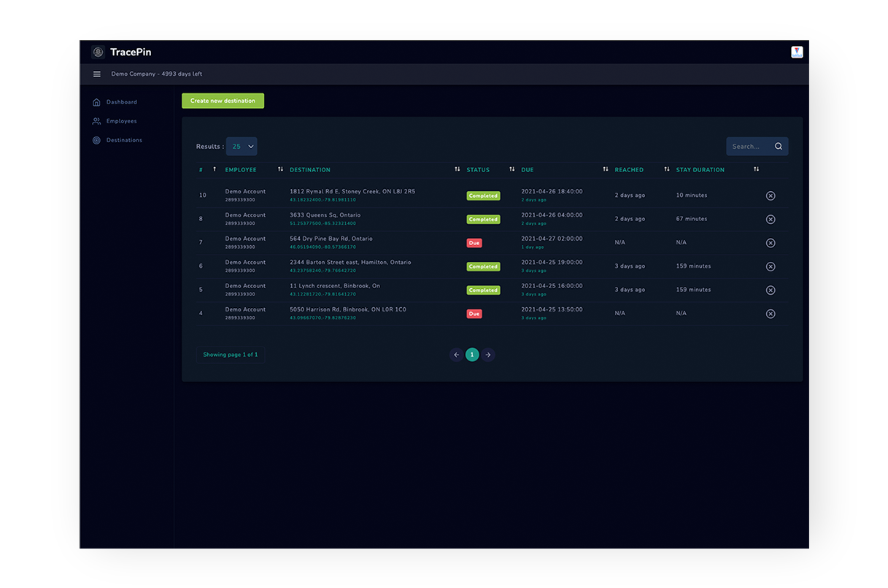Click Create new destination button
This screenshot has height=588, width=888.
click(223, 101)
